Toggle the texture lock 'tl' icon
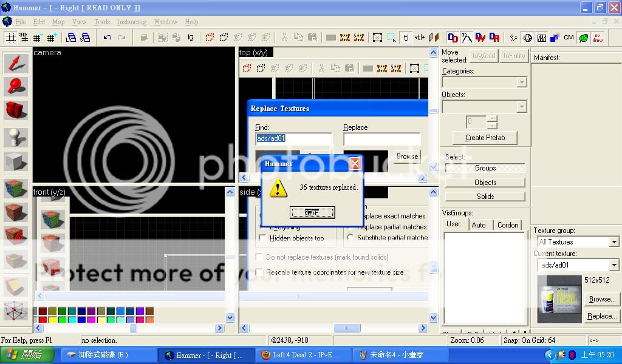Image resolution: width=622 pixels, height=364 pixels. pos(406,38)
